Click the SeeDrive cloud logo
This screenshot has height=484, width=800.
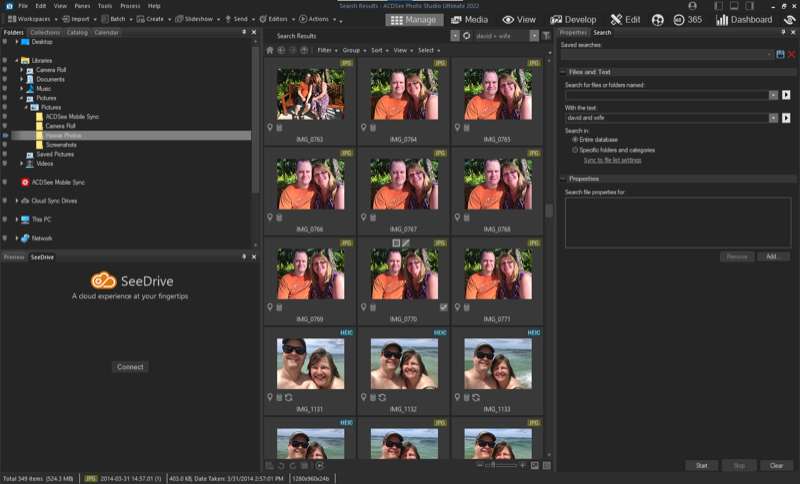(x=104, y=281)
